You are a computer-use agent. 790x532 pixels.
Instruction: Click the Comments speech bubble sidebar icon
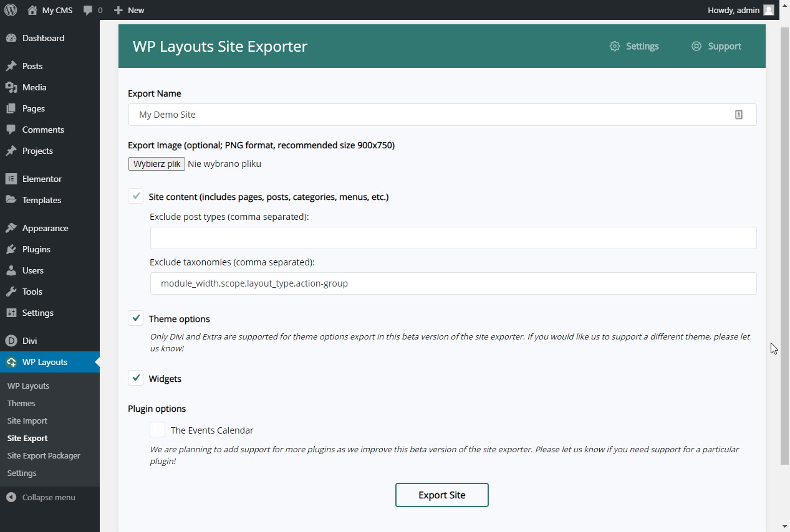pos(11,130)
